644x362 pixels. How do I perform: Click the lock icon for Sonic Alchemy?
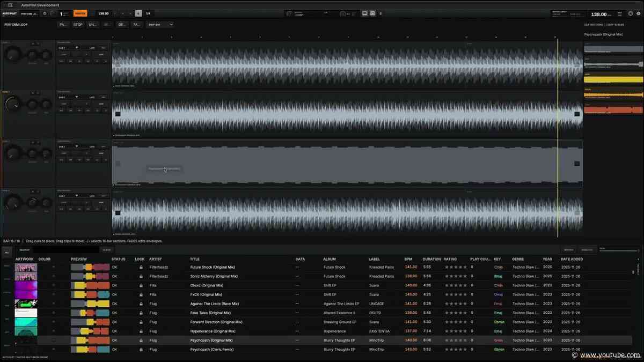[141, 276]
